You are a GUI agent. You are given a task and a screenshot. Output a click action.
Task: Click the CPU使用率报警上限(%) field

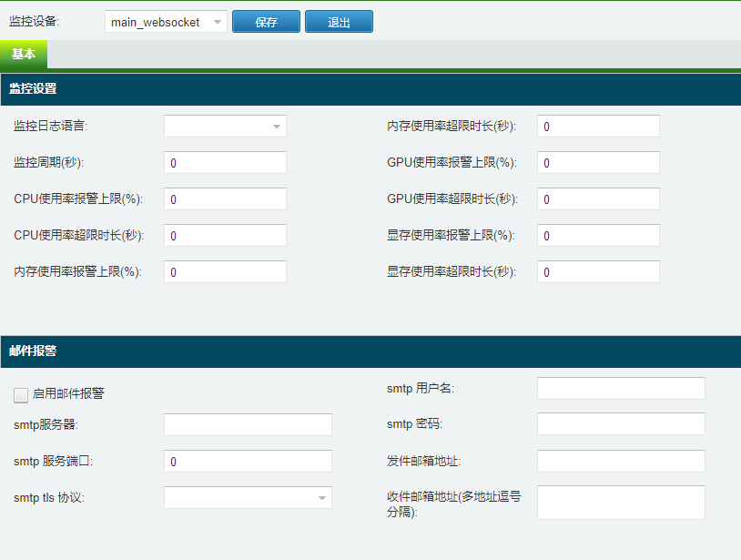point(225,199)
